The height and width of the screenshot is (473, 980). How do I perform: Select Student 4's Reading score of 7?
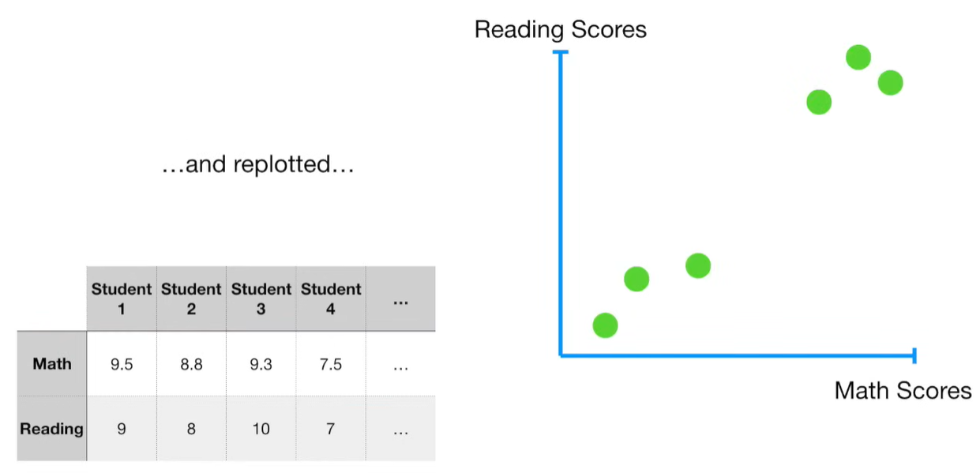(331, 429)
